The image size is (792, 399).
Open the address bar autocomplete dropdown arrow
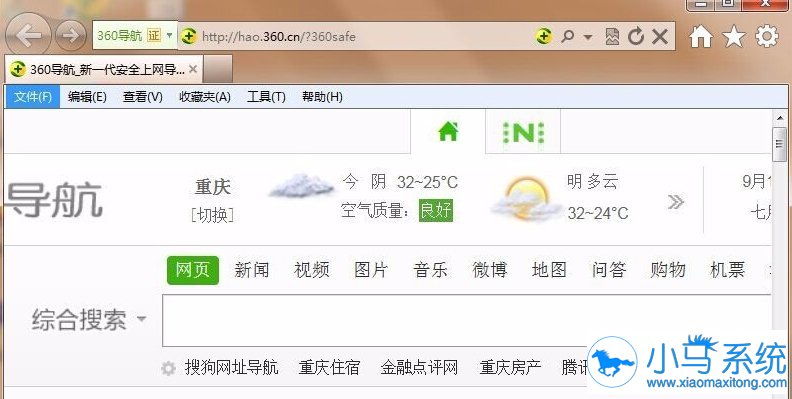coord(587,37)
